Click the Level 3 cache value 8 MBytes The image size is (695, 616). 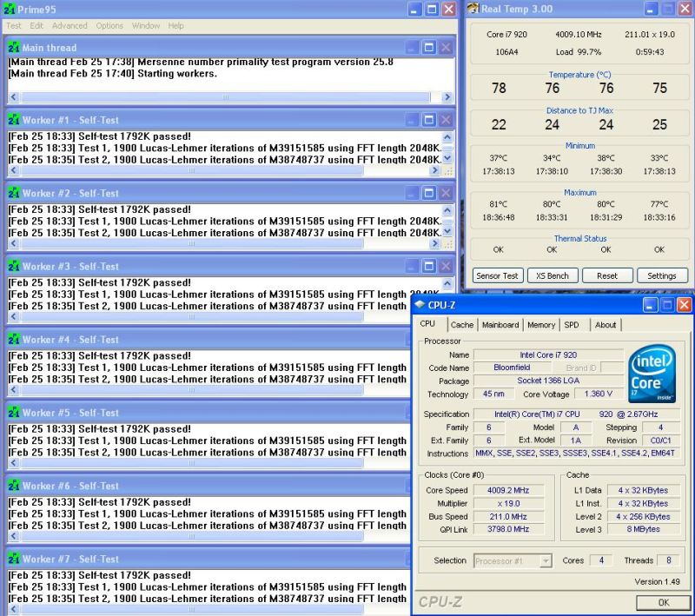click(643, 529)
